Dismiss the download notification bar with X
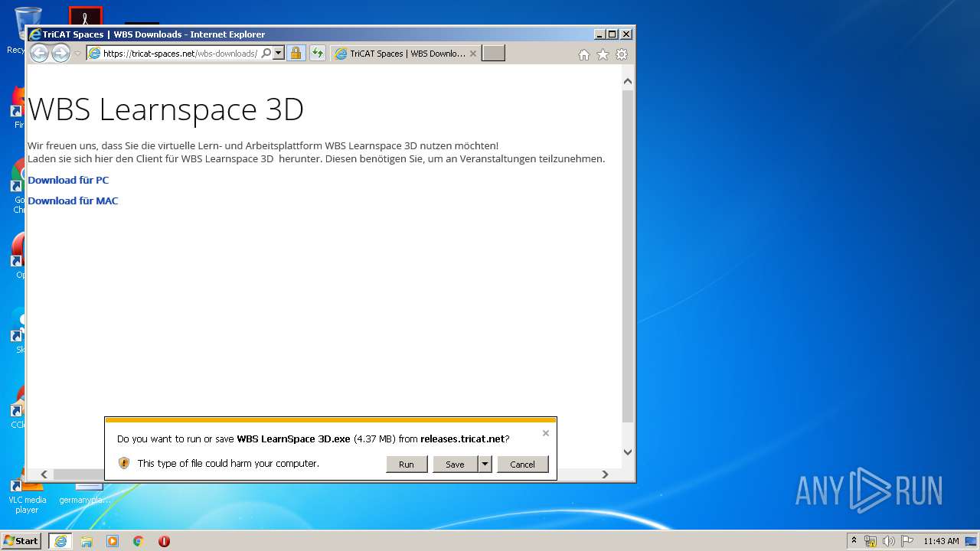The height and width of the screenshot is (551, 980). [x=546, y=433]
